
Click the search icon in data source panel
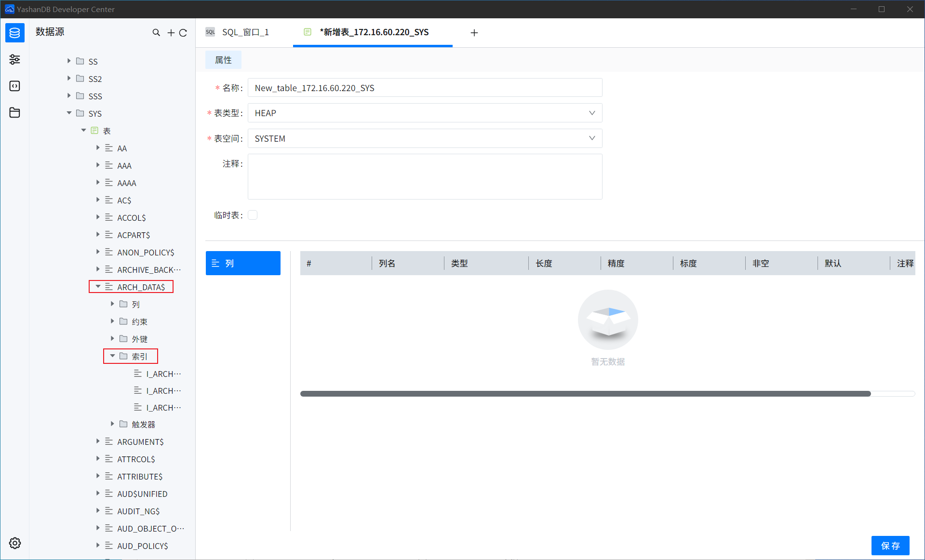point(156,33)
